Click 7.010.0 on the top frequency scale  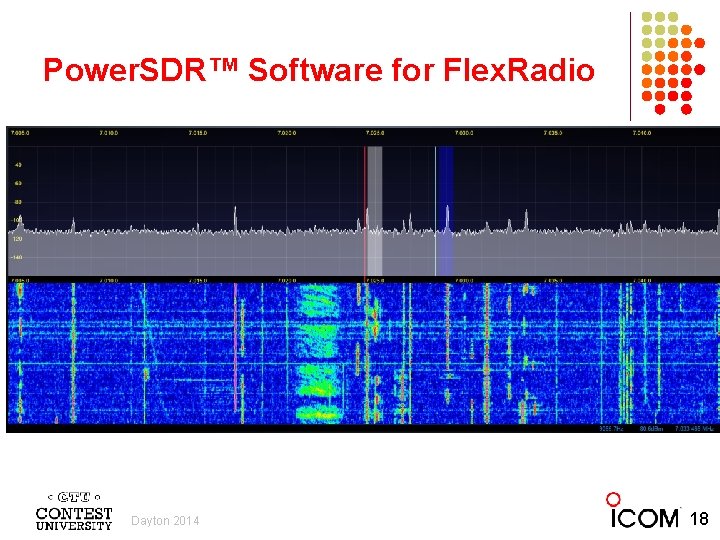click(108, 133)
